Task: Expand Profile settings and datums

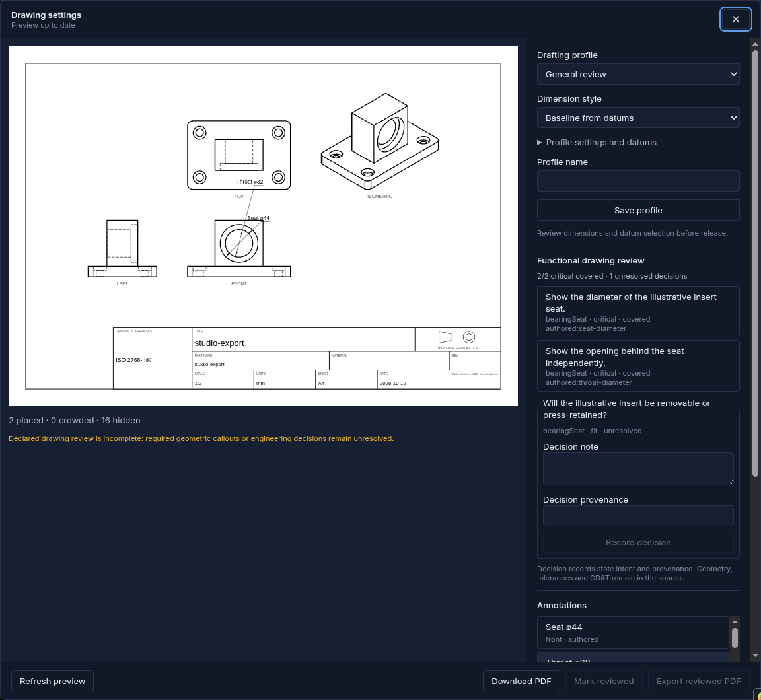Action: point(597,143)
